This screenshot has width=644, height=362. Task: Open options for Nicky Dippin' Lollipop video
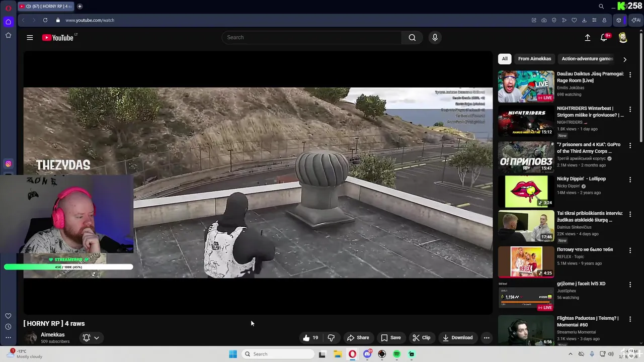pos(630,179)
